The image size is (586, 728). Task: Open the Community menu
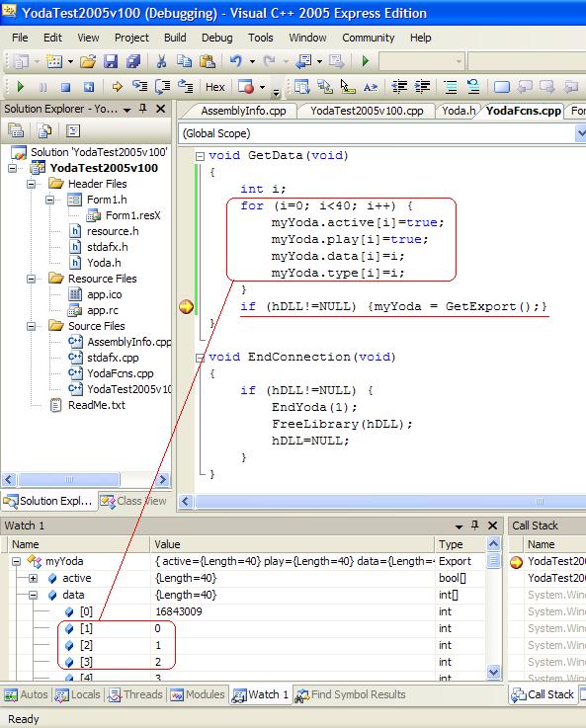click(x=369, y=38)
